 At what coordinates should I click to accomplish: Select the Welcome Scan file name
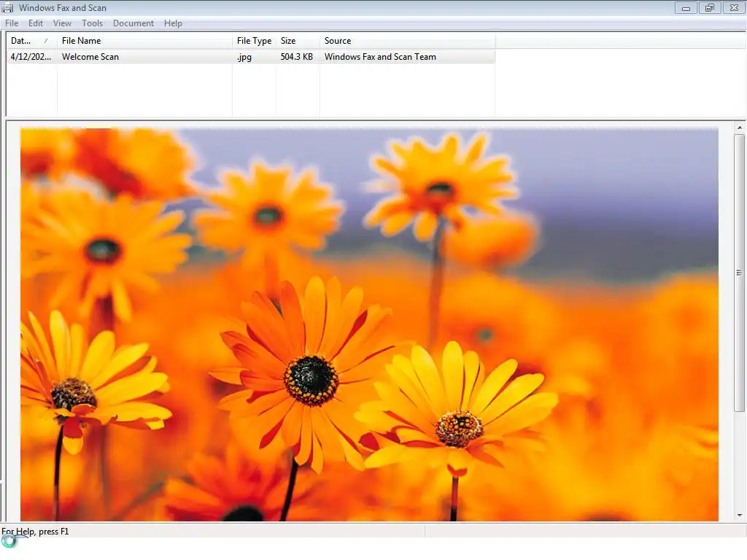[90, 57]
